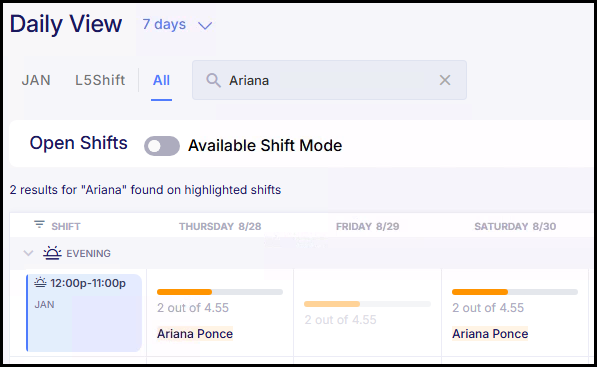Click Thursday staffing progress bar

pos(220,292)
